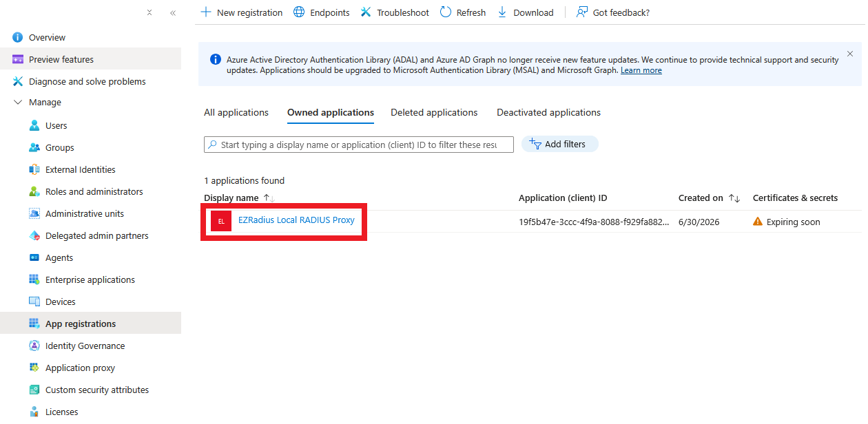The image size is (868, 424).
Task: Click the Groups icon in sidebar
Action: pyautogui.click(x=34, y=147)
